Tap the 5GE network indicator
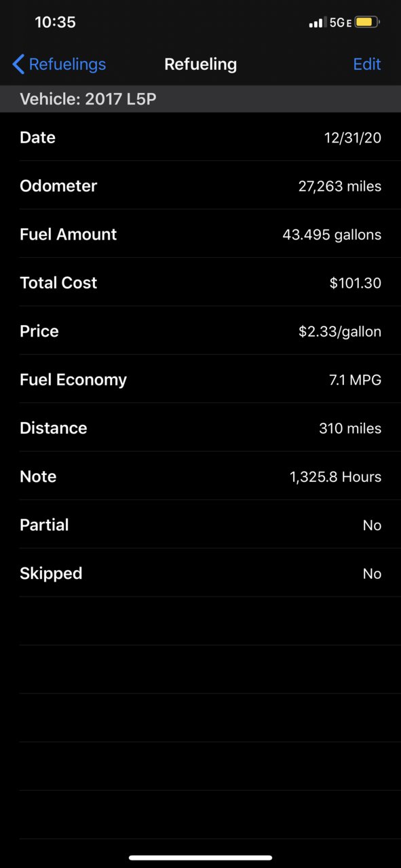This screenshot has height=868, width=401. click(340, 22)
